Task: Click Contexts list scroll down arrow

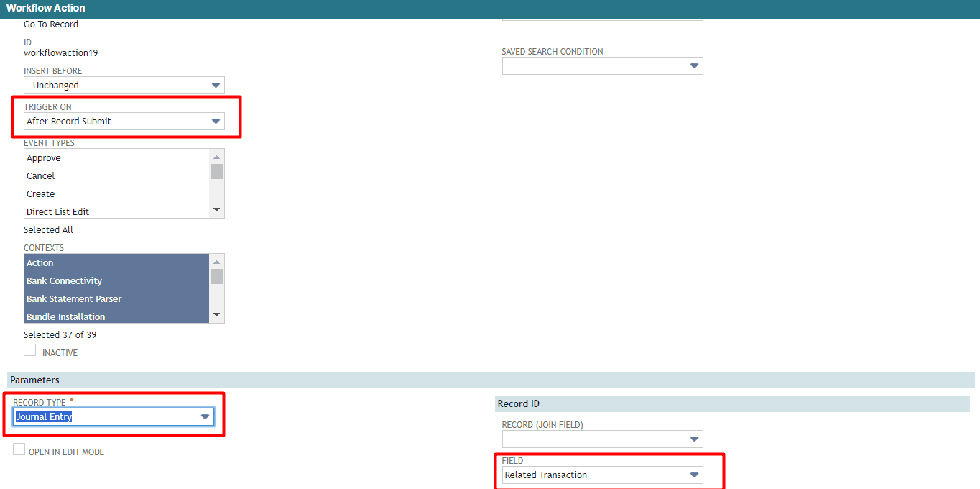Action: pyautogui.click(x=216, y=315)
